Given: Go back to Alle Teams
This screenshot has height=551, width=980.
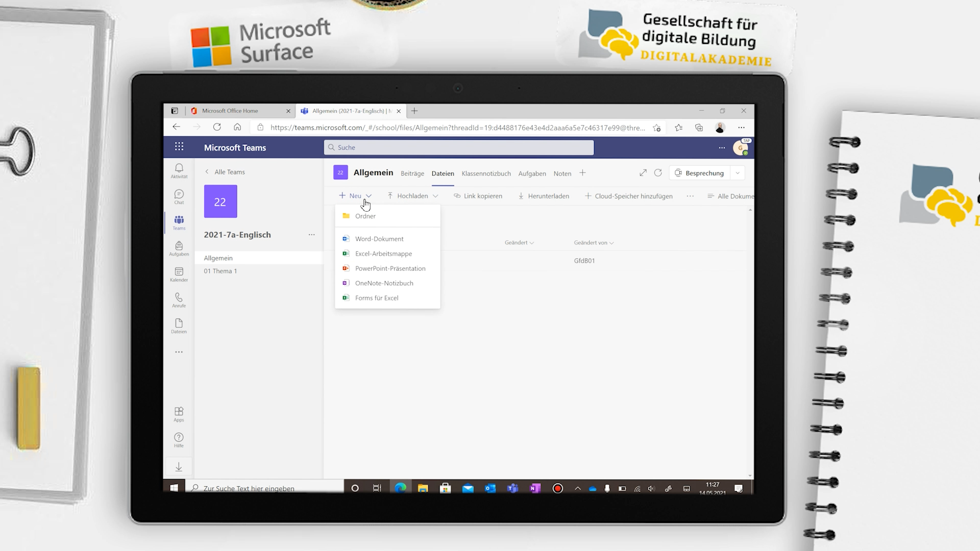Looking at the screenshot, I should click(225, 172).
